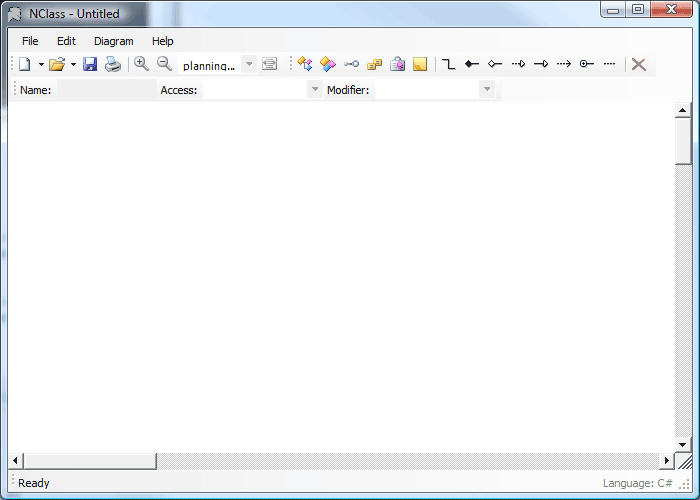Screen dimensions: 700x500
Task: Open the Edit menu
Action: click(x=66, y=41)
